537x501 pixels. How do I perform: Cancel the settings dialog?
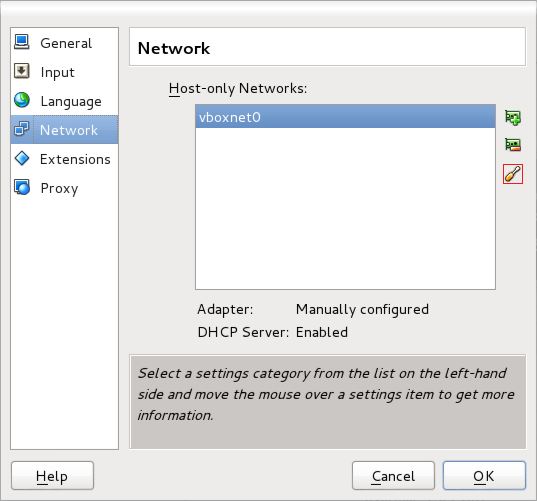click(x=393, y=476)
